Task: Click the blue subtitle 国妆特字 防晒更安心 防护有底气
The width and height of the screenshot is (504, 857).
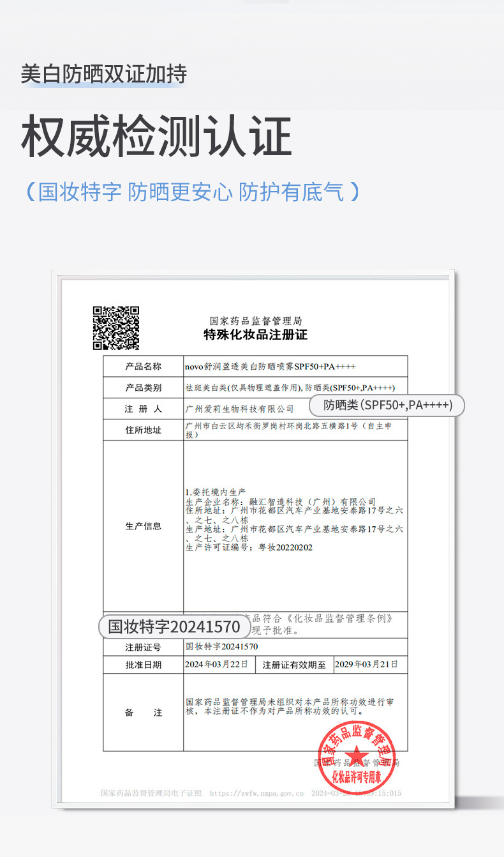Action: pos(192,192)
